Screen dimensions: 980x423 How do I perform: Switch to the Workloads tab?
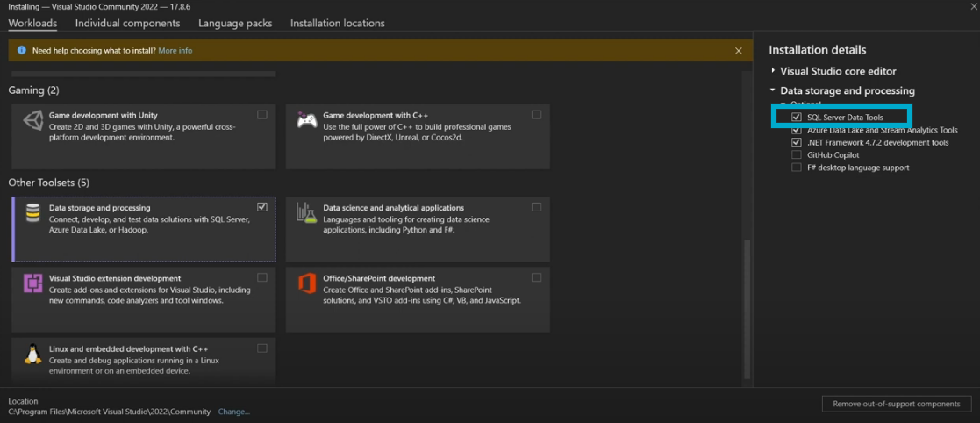(32, 23)
